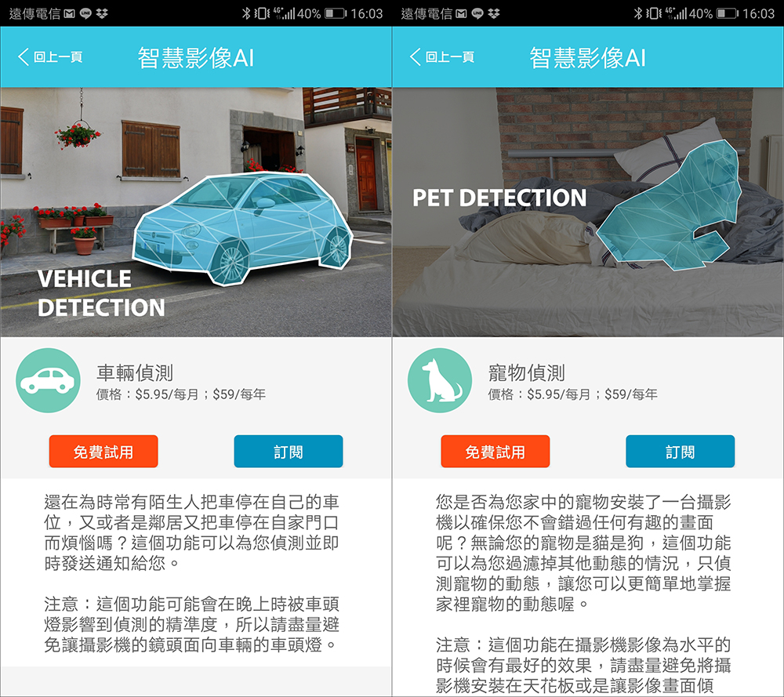Tap 訂閱 button under 車輛偵測
This screenshot has height=697, width=784.
click(289, 452)
